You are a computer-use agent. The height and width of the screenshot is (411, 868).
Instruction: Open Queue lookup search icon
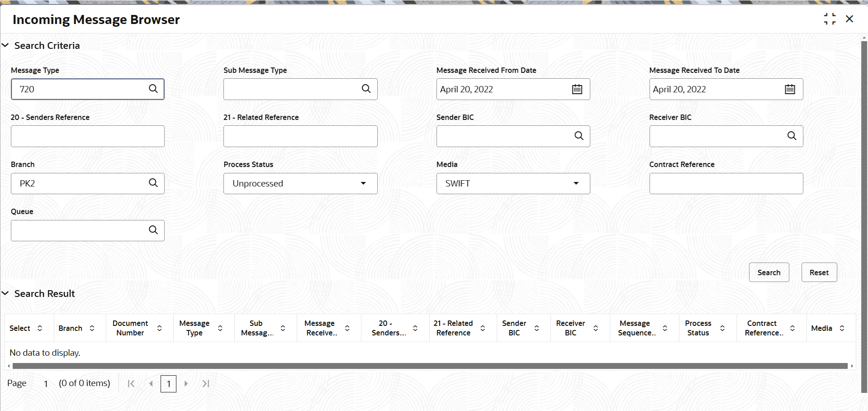point(153,230)
